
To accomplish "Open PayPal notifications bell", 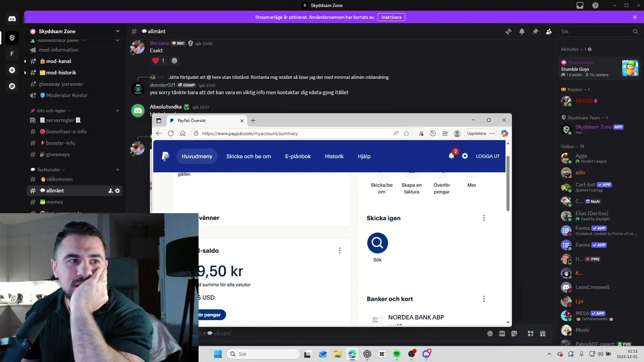I will (452, 156).
